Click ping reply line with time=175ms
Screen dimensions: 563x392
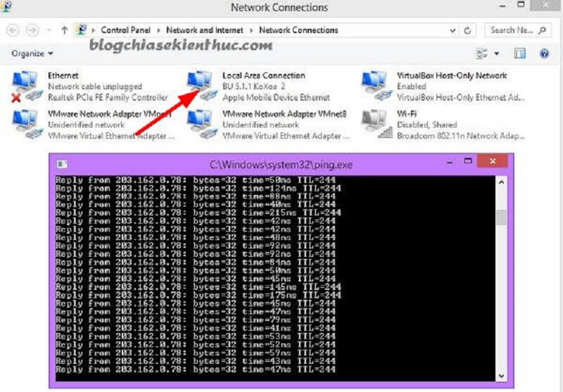click(198, 296)
